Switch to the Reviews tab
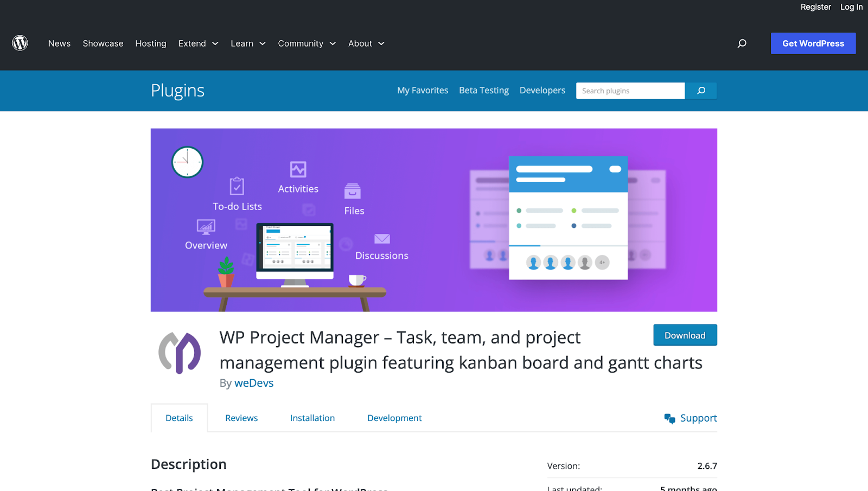Image resolution: width=868 pixels, height=491 pixels. coord(241,418)
